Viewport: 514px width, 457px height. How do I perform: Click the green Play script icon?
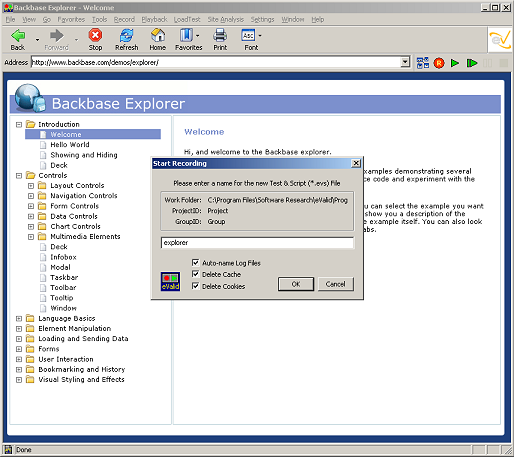pyautogui.click(x=455, y=63)
